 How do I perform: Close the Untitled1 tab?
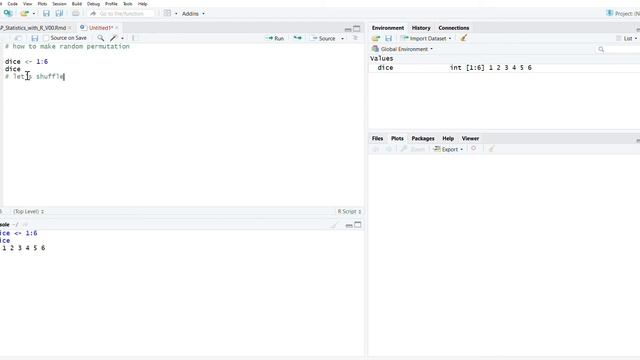[x=117, y=28]
